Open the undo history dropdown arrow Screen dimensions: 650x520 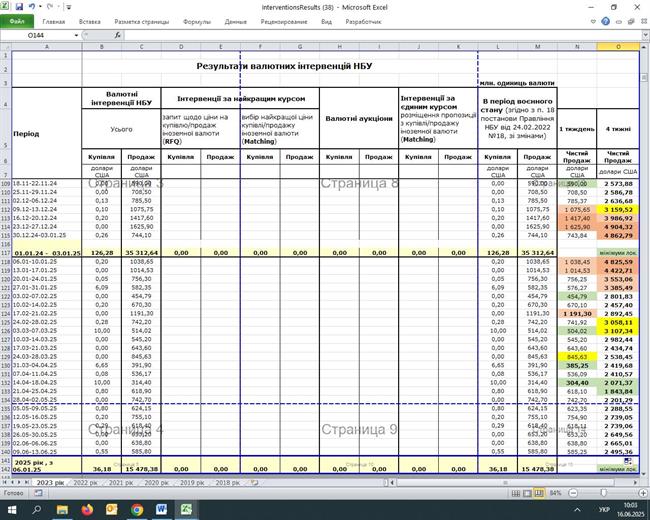click(x=40, y=7)
